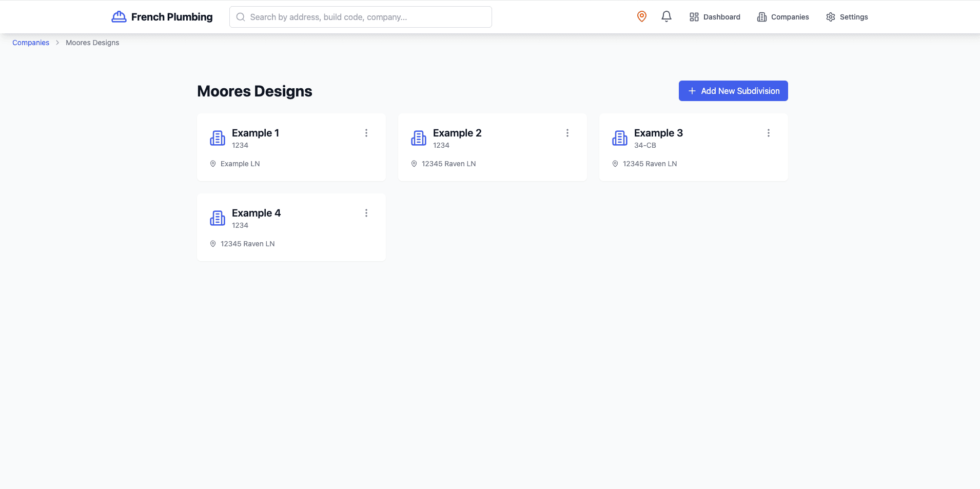The image size is (980, 489).
Task: Click map pin icon on Example 4 card
Action: [x=213, y=244]
